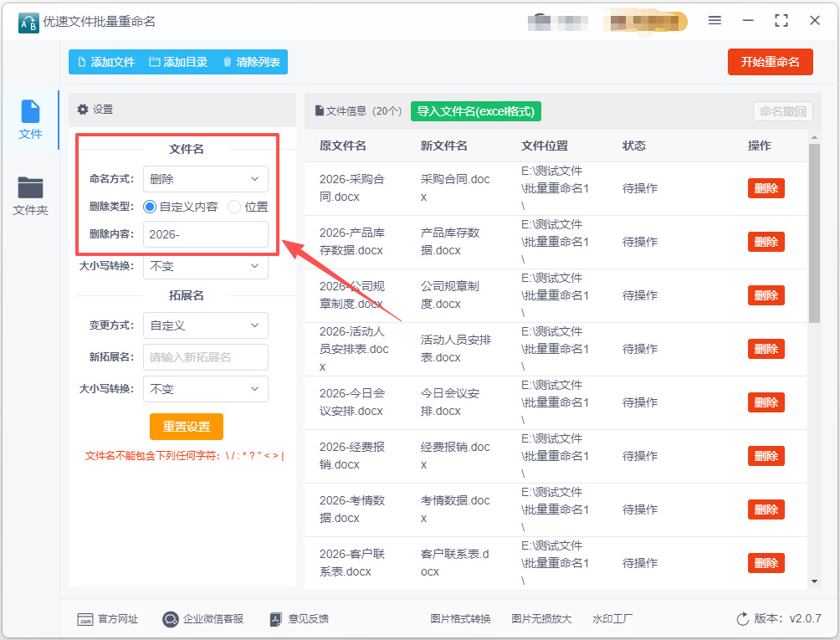
Task: Switch to the 文件 sidebar tab
Action: (30, 120)
